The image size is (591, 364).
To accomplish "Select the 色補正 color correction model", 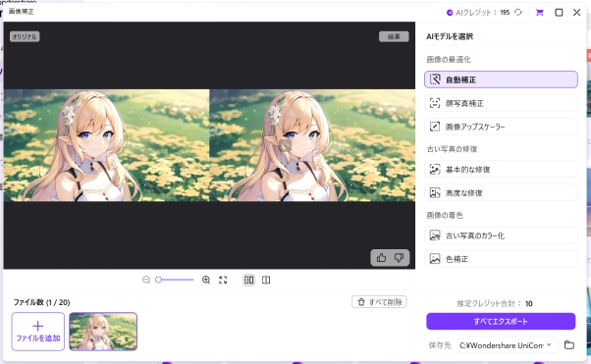I will (x=501, y=259).
